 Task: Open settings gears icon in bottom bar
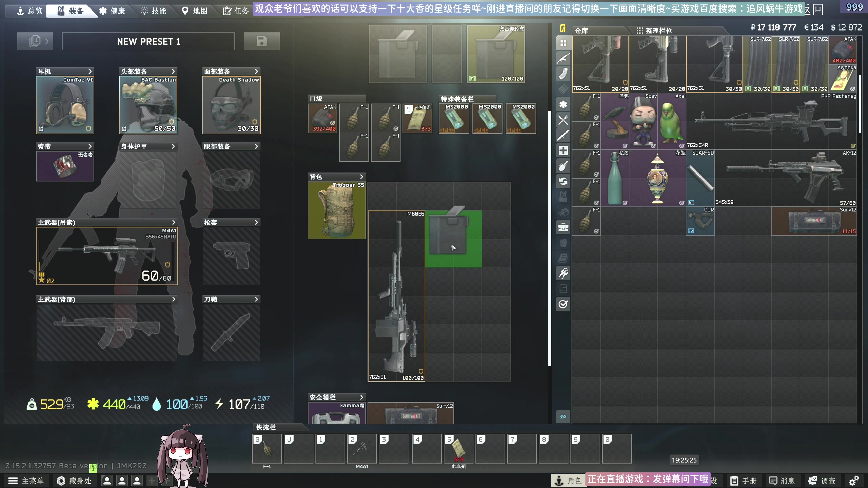click(854, 481)
